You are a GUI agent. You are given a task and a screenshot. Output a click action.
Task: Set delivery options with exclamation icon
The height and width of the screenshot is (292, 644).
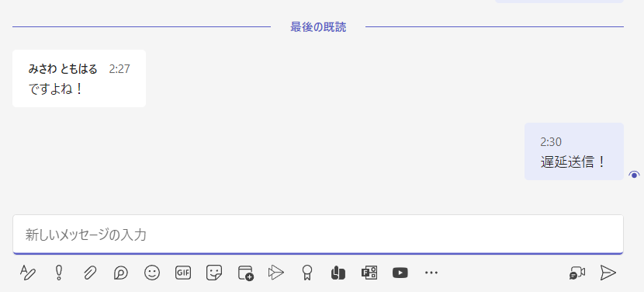(59, 273)
